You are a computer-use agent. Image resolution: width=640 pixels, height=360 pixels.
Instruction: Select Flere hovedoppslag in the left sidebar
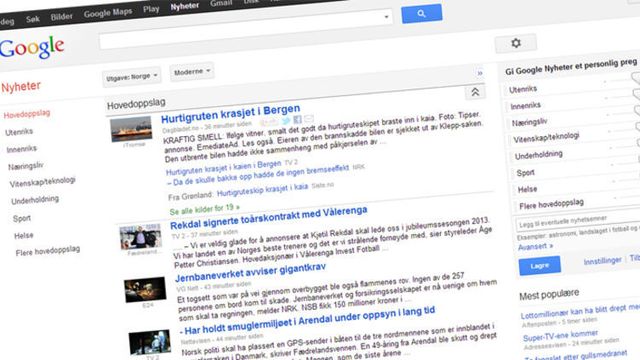click(48, 251)
